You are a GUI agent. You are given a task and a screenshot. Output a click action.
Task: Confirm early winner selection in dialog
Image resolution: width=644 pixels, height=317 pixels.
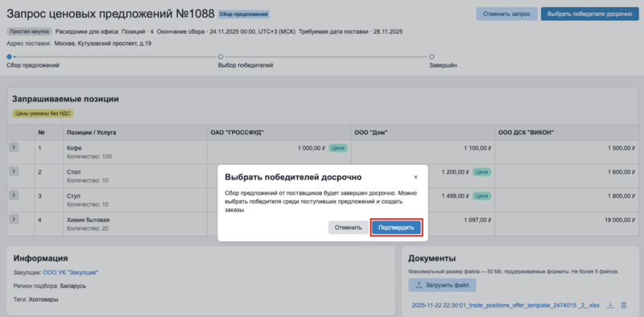(396, 228)
